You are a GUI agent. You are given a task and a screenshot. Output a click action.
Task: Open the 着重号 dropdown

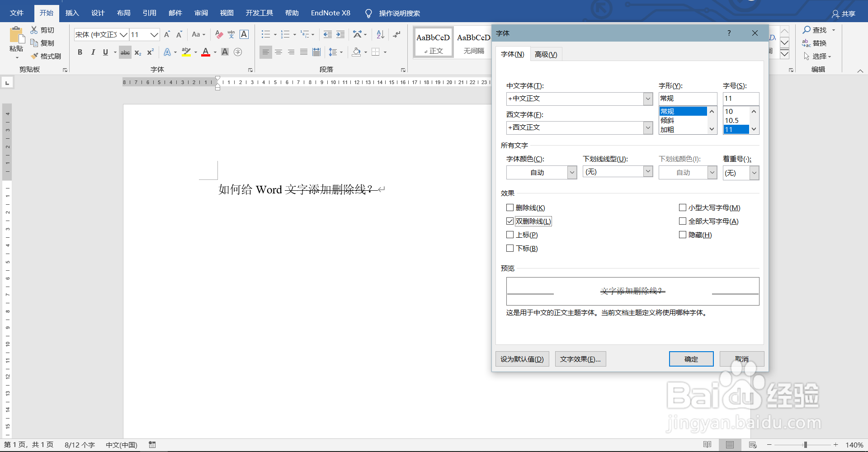[x=754, y=173]
